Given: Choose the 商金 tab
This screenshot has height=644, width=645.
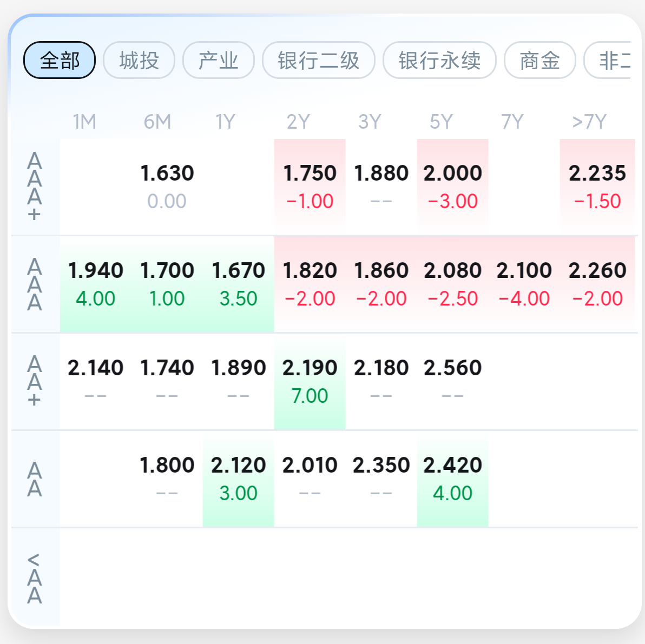Looking at the screenshot, I should (539, 60).
